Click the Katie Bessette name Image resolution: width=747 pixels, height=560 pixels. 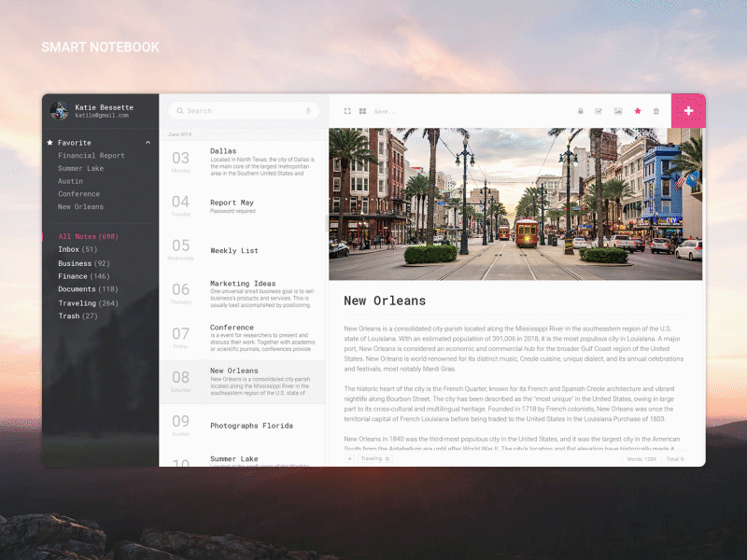tap(104, 107)
